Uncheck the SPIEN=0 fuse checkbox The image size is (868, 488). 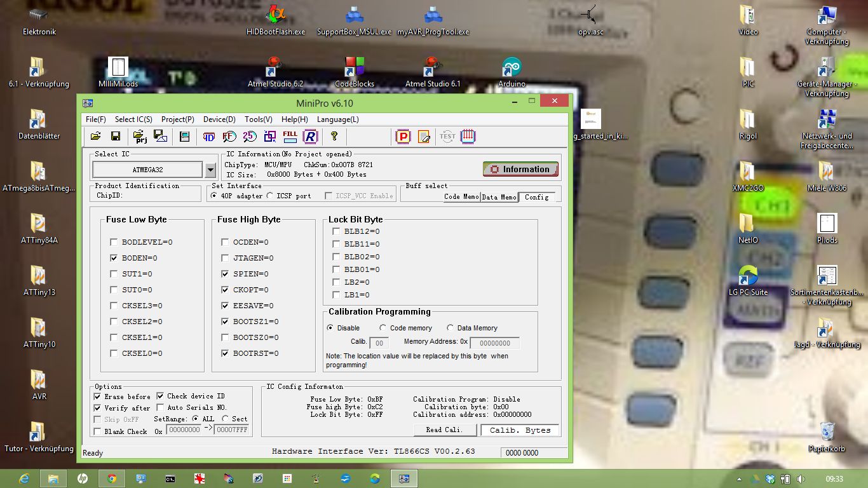pos(225,274)
